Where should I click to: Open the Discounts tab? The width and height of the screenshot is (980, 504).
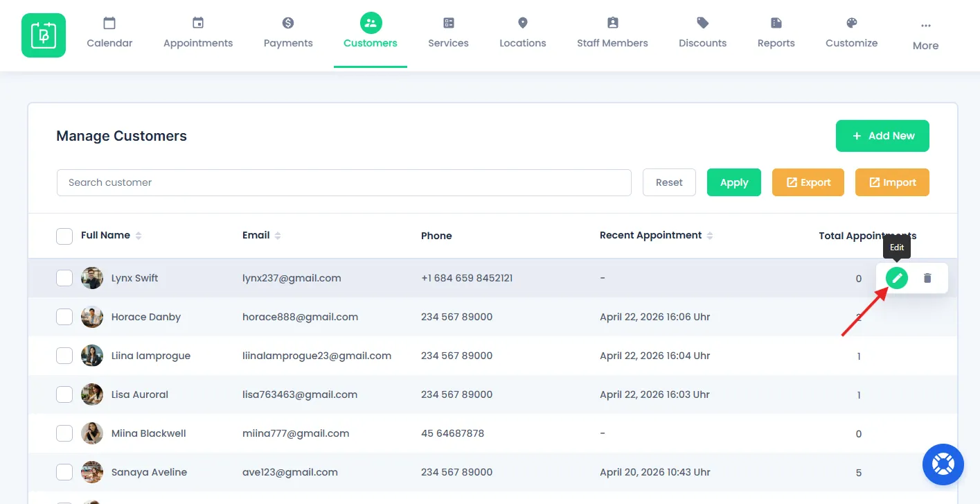pyautogui.click(x=702, y=33)
